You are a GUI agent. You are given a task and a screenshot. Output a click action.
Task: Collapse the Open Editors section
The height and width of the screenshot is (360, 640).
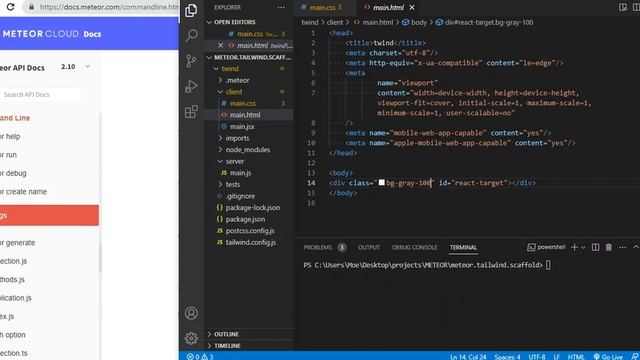pos(209,22)
